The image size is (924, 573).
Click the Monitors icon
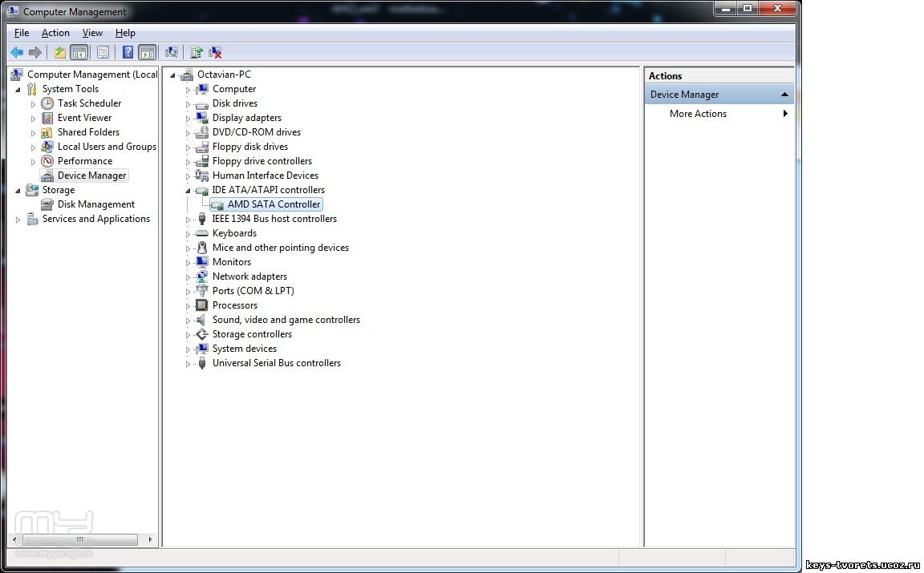tap(201, 262)
